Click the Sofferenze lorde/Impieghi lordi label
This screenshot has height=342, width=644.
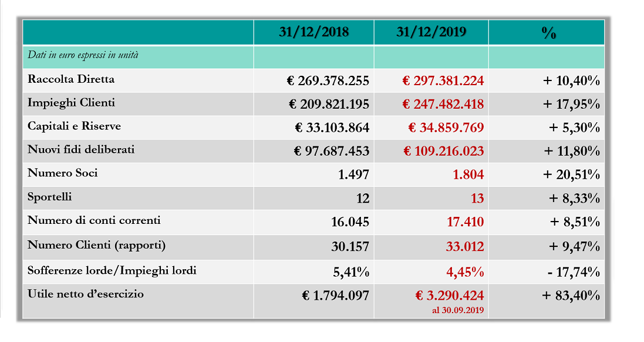point(112,270)
